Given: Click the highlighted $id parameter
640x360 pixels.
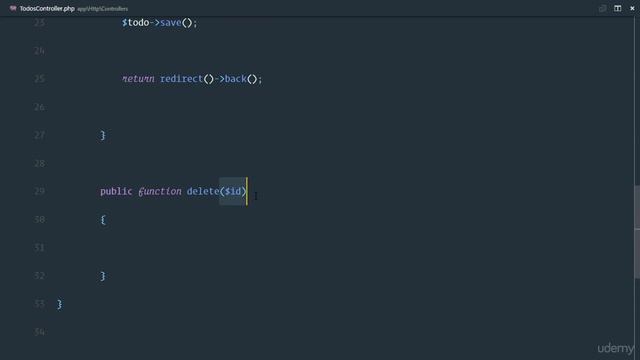Looking at the screenshot, I should pos(233,191).
